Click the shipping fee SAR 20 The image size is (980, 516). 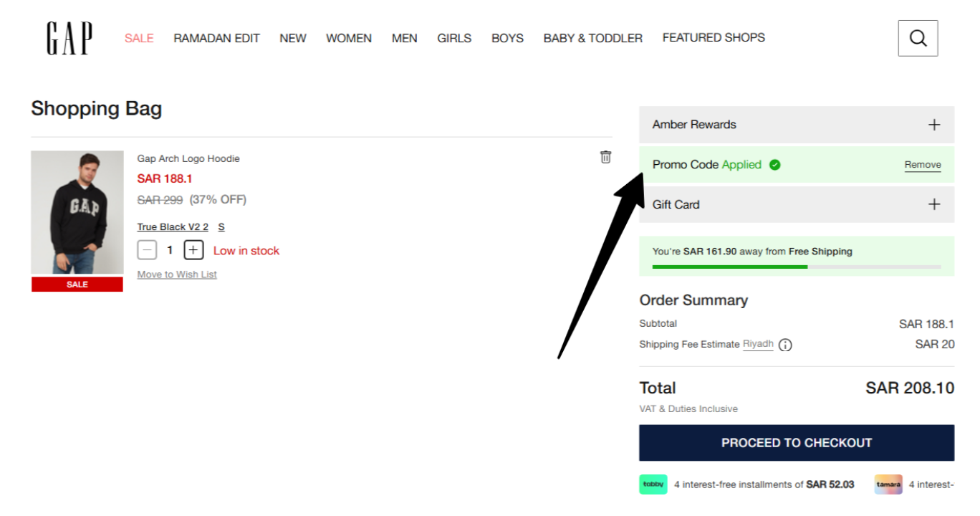(x=935, y=344)
